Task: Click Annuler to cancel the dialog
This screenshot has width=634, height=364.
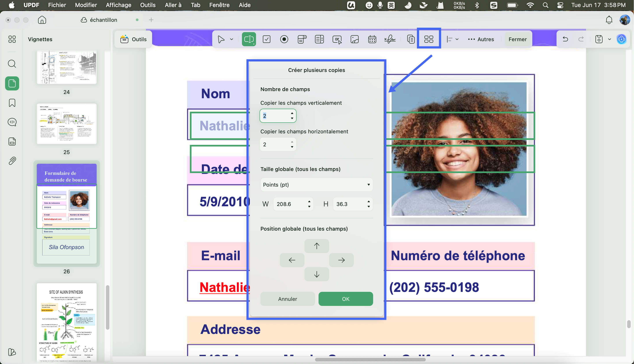Action: pyautogui.click(x=288, y=299)
